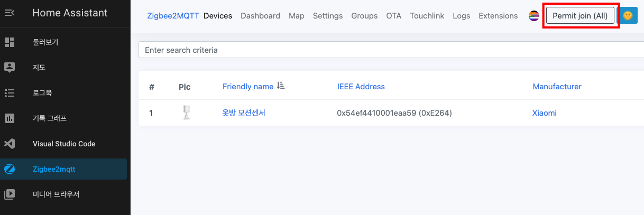This screenshot has width=644, height=215.
Task: Open the 옷방 모션센서 device link
Action: coord(244,113)
